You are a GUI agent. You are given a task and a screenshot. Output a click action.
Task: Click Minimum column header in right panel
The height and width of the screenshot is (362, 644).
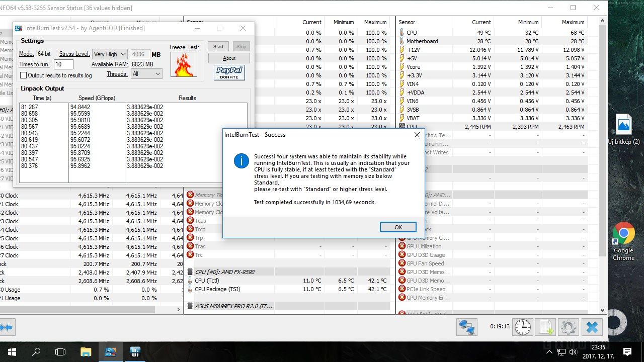(x=528, y=22)
